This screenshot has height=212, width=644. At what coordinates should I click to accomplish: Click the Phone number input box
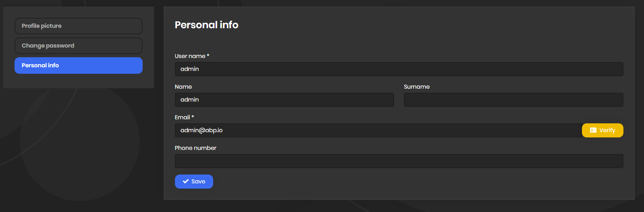point(399,161)
